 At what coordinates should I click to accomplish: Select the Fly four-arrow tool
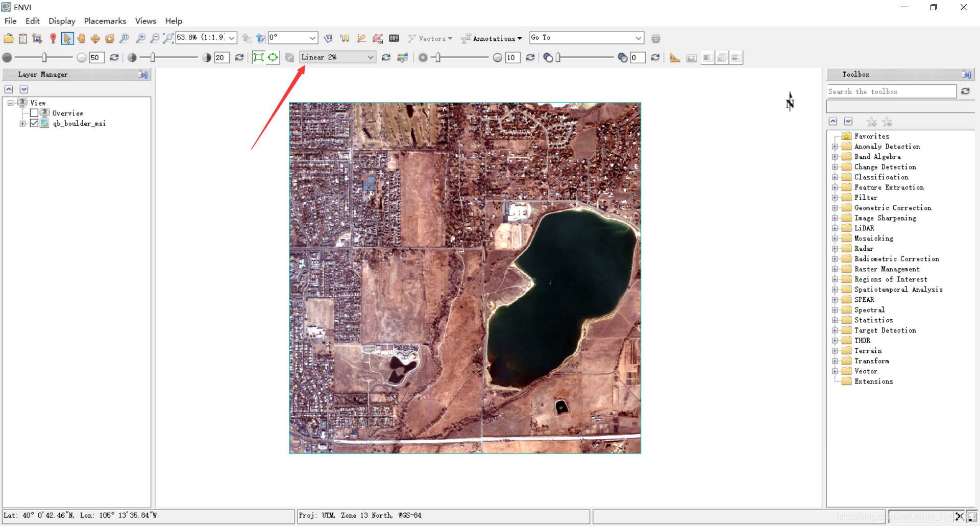pyautogui.click(x=95, y=38)
